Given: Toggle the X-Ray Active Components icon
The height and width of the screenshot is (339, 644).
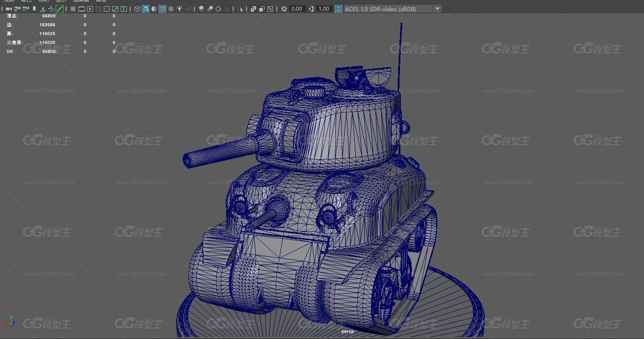Looking at the screenshot, I should coord(262,9).
